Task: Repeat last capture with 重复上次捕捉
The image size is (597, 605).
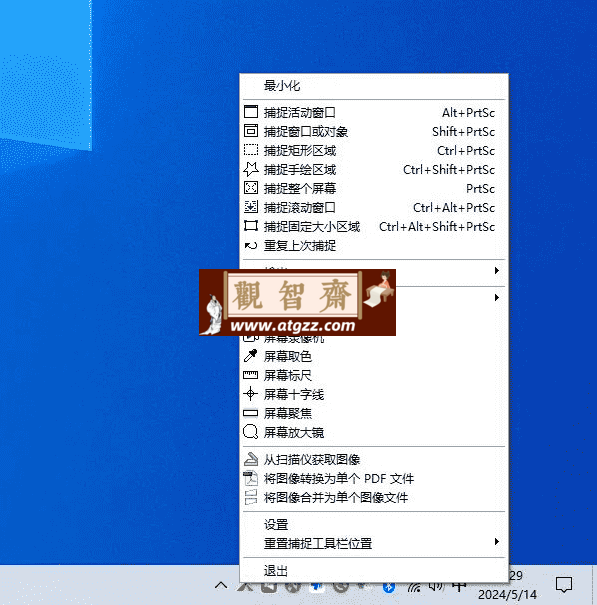Action: click(x=374, y=245)
